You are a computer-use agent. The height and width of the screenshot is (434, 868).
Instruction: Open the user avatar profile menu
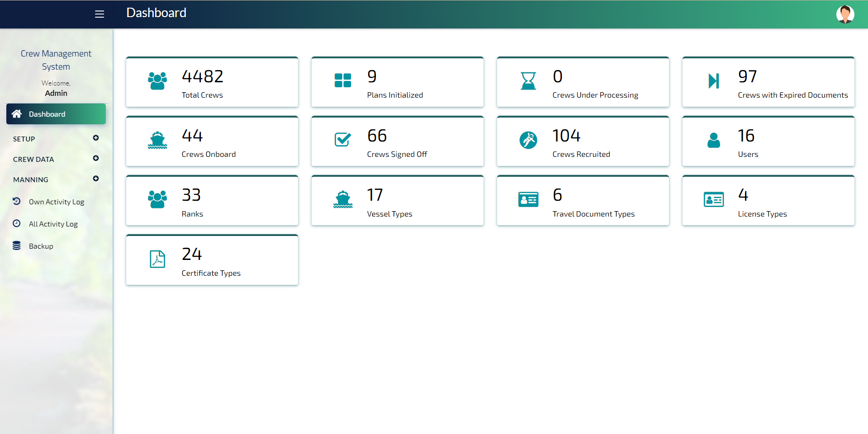[x=844, y=14]
